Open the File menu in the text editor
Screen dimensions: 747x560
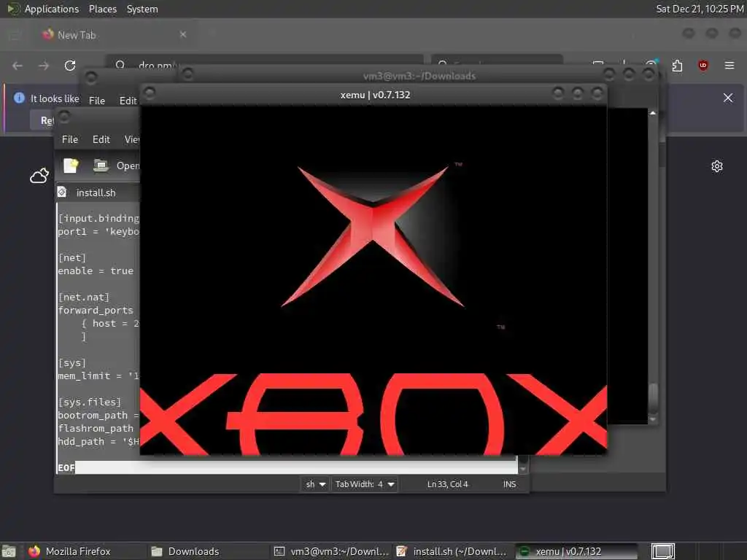pos(69,139)
